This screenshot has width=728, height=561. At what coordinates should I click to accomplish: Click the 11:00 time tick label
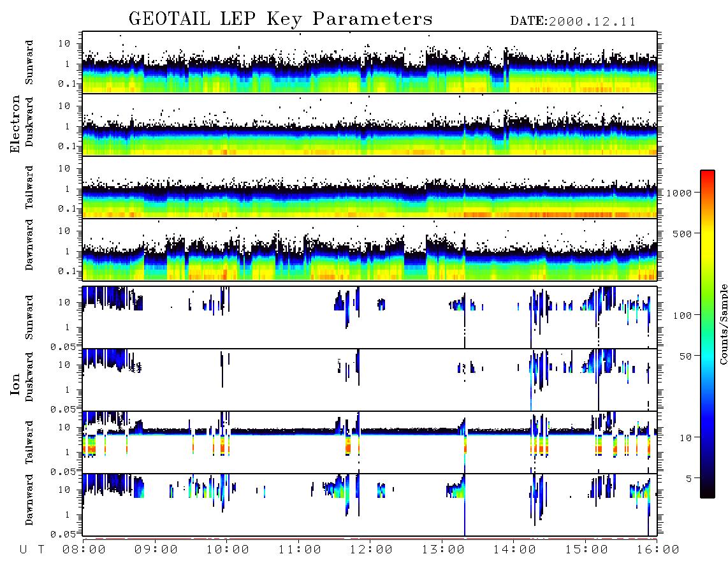click(x=300, y=550)
